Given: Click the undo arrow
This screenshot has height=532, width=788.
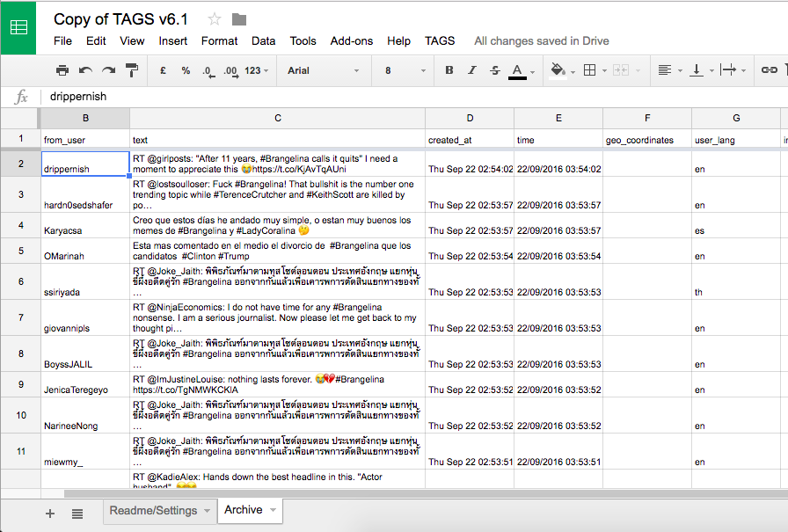Looking at the screenshot, I should click(x=85, y=70).
